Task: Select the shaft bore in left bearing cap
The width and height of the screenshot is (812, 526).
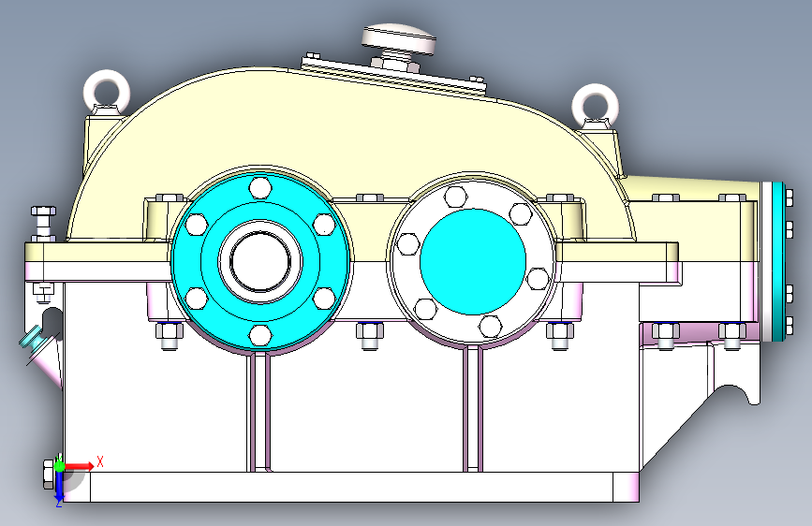Action: coord(260,261)
